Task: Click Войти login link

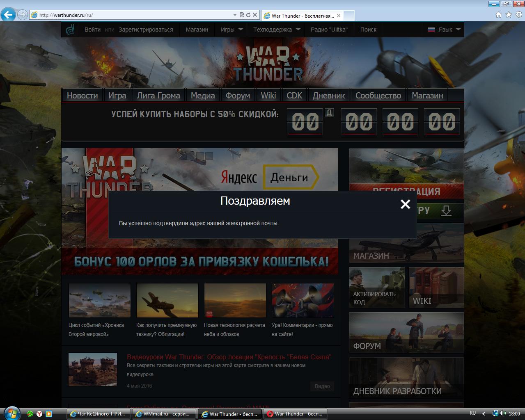Action: pyautogui.click(x=92, y=30)
